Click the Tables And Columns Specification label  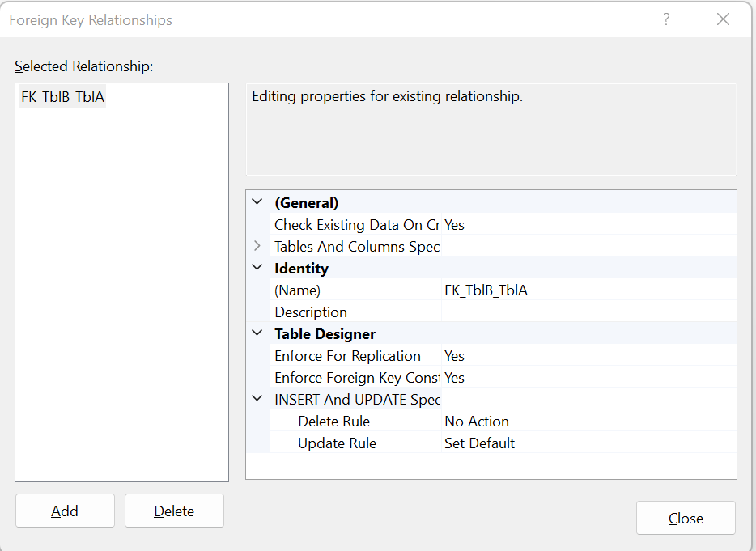[356, 246]
